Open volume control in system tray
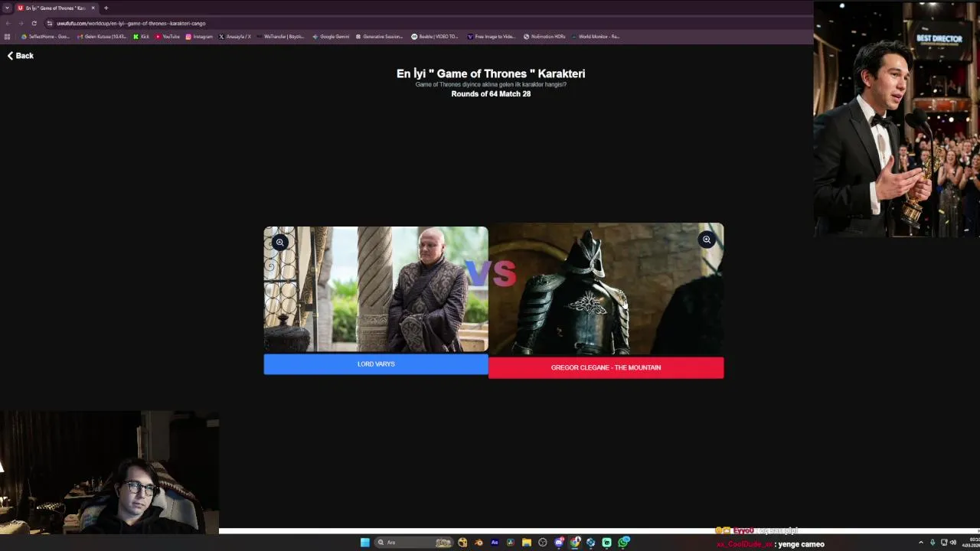 pos(953,543)
